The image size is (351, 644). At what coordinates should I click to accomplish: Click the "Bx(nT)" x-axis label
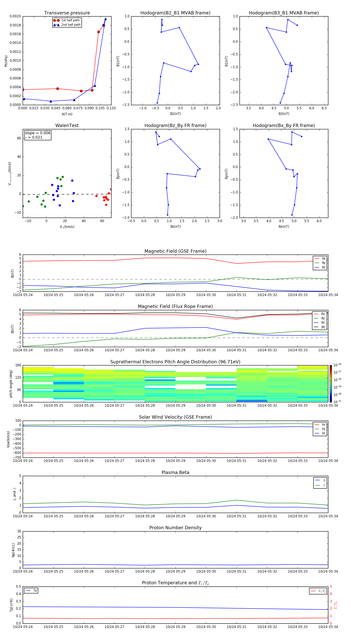284,227
